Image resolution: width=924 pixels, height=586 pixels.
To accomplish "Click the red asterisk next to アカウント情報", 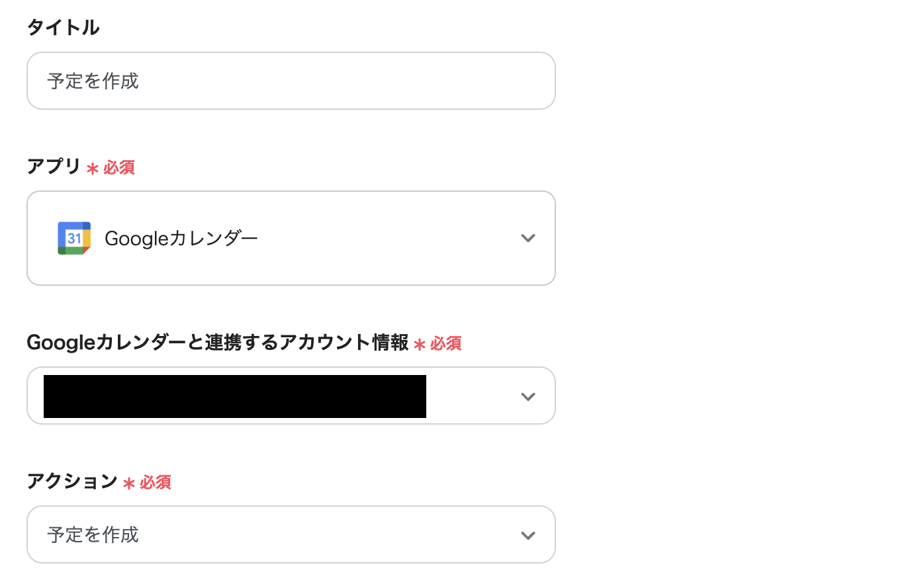I will click(420, 345).
